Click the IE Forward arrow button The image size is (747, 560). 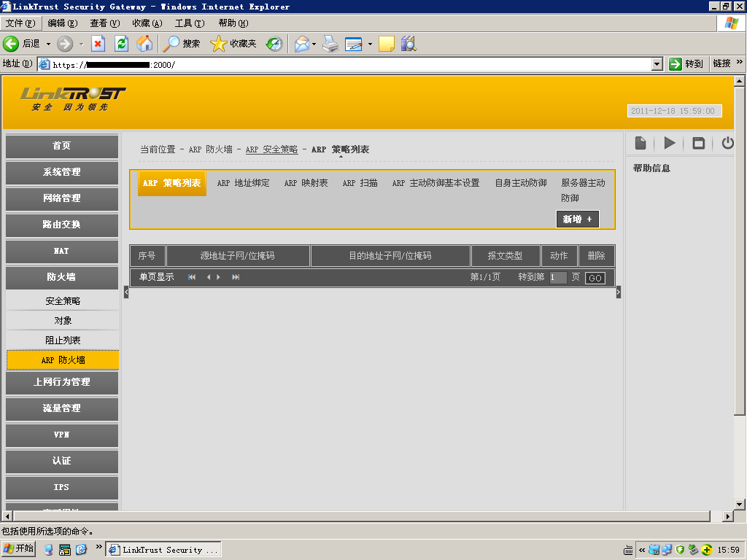click(65, 44)
